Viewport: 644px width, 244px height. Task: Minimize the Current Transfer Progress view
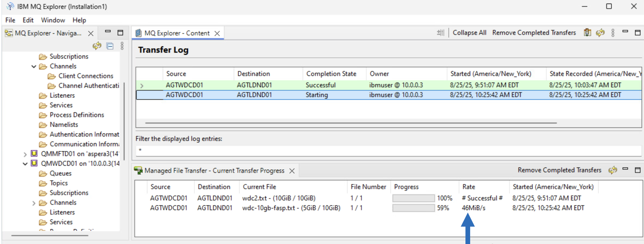(x=625, y=169)
